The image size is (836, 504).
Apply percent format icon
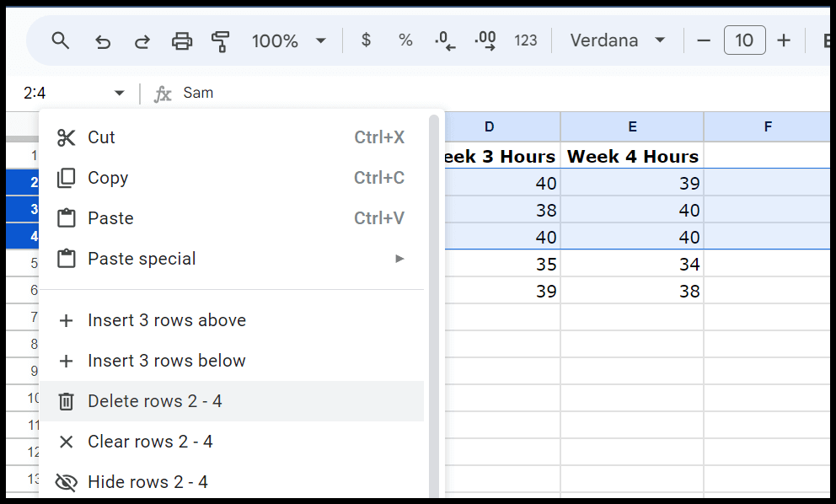tap(405, 40)
